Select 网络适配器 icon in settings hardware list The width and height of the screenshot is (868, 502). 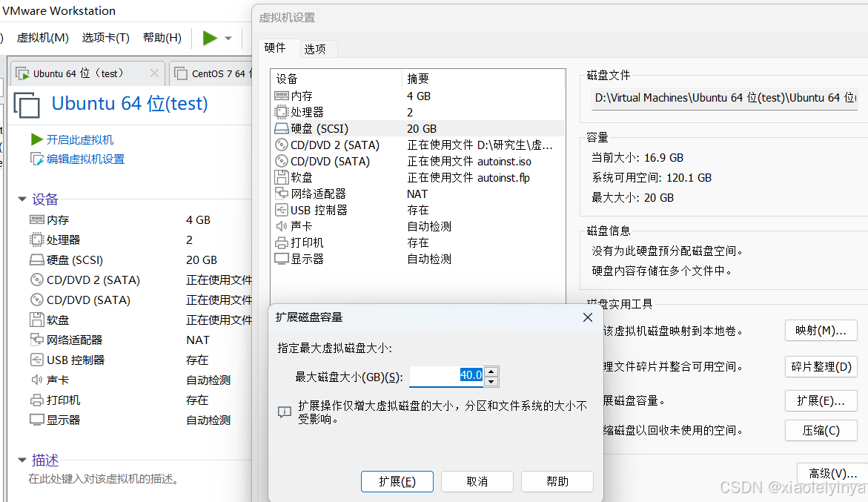pyautogui.click(x=282, y=194)
